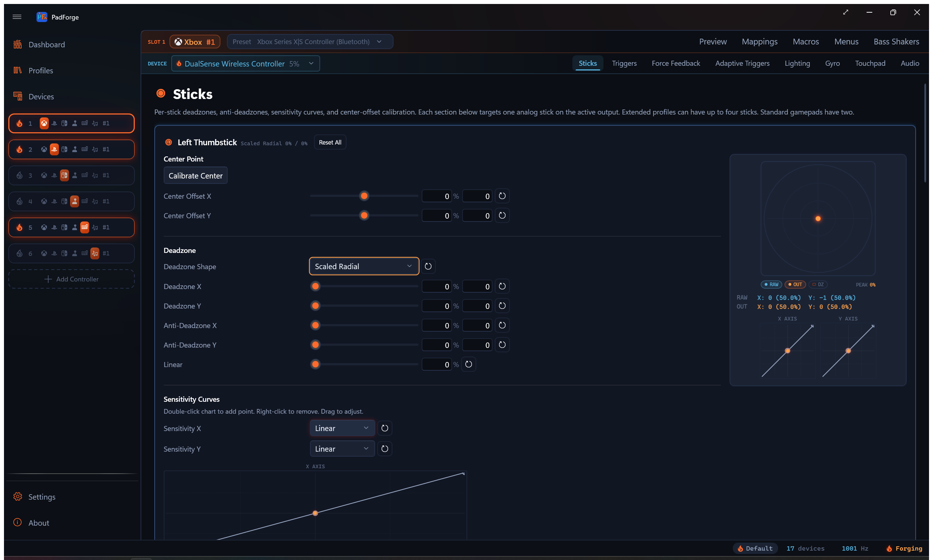Image resolution: width=933 pixels, height=560 pixels.
Task: Toggle flame power icon on slot 2
Action: [x=20, y=150]
